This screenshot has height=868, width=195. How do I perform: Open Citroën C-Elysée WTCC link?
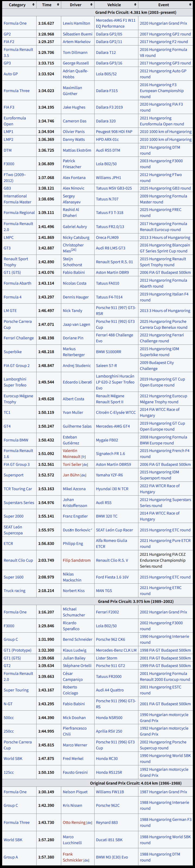116,412
